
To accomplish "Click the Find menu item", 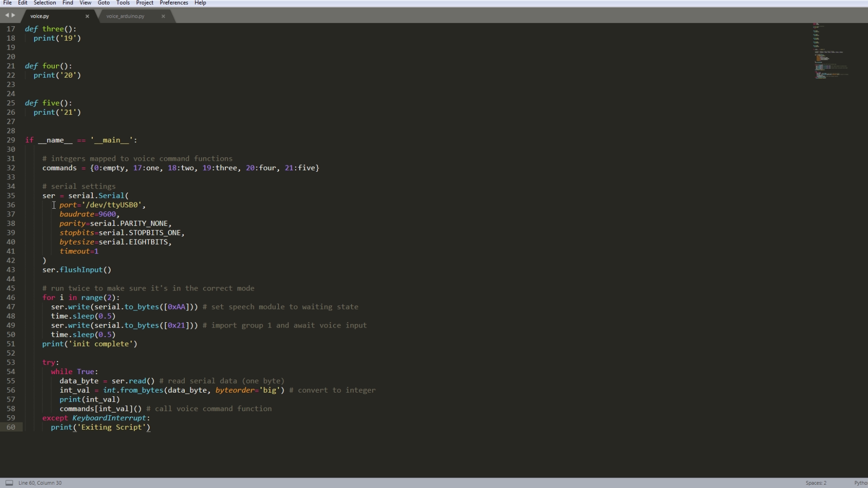I will 67,2.
